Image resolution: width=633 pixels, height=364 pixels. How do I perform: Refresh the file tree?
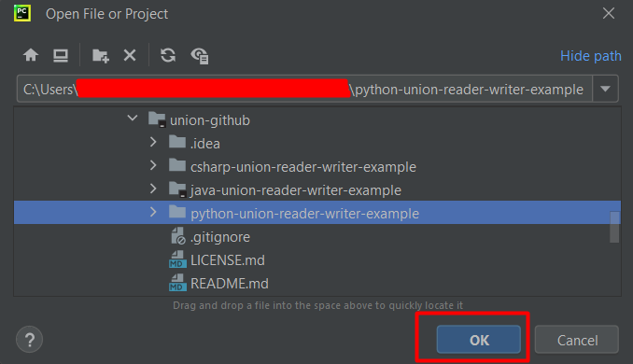(168, 55)
